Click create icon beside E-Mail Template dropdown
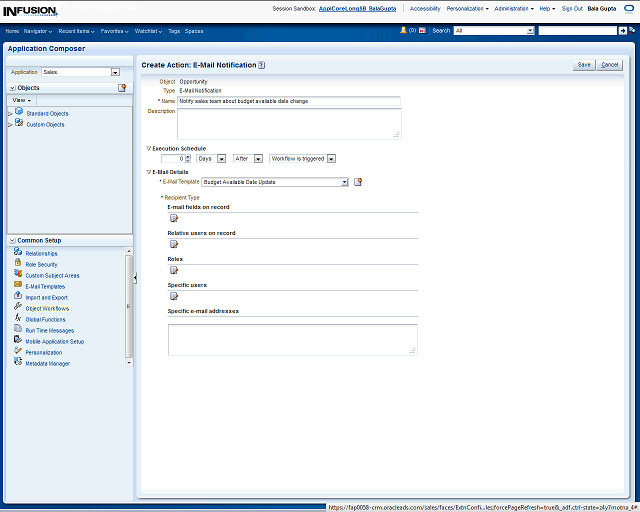 pos(358,182)
